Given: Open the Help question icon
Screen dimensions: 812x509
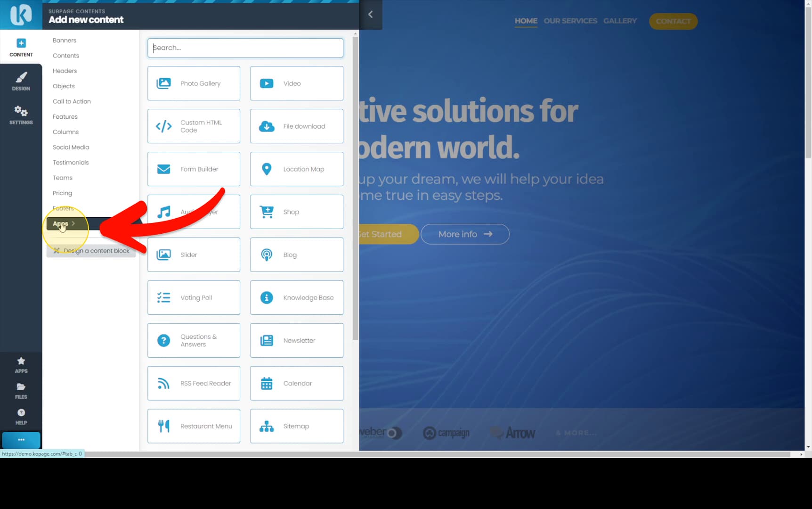Looking at the screenshot, I should [21, 417].
